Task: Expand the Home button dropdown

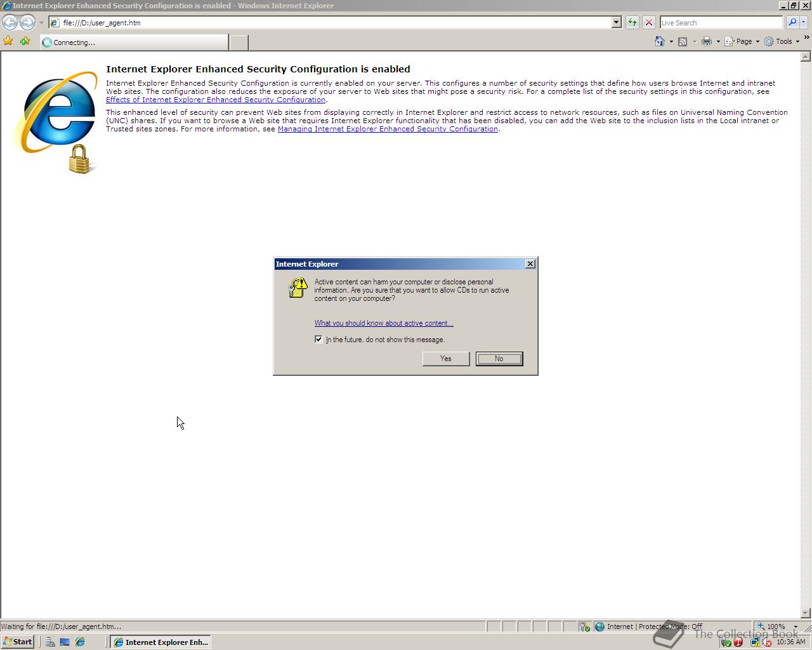Action: (x=671, y=41)
